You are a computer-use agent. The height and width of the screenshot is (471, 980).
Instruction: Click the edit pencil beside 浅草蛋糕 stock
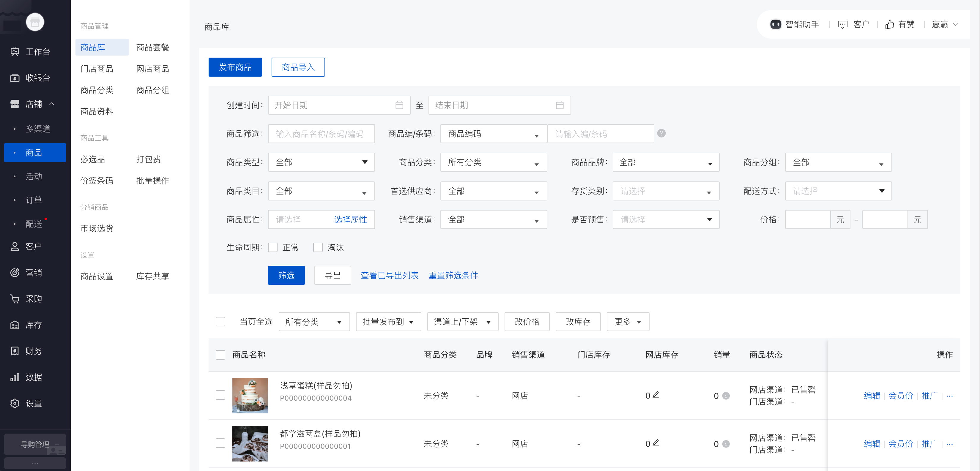(655, 395)
